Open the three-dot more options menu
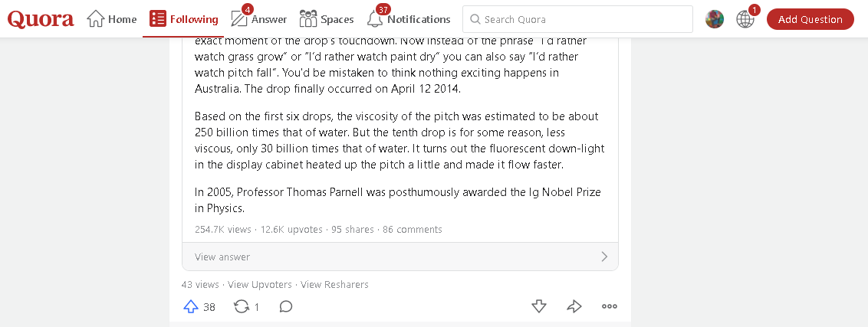 pos(610,306)
